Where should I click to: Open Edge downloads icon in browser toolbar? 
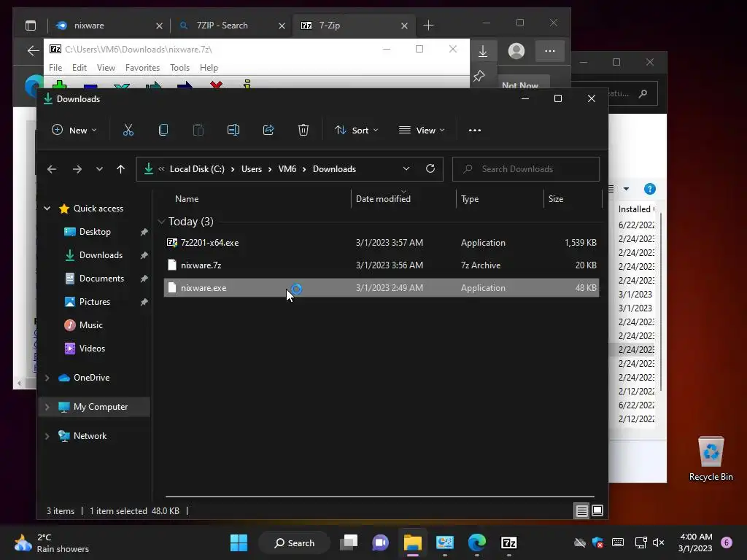tap(483, 51)
